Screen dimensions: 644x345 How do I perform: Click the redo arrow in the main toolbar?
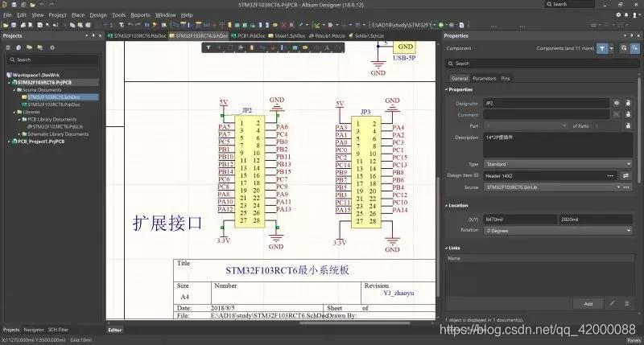[x=138, y=25]
